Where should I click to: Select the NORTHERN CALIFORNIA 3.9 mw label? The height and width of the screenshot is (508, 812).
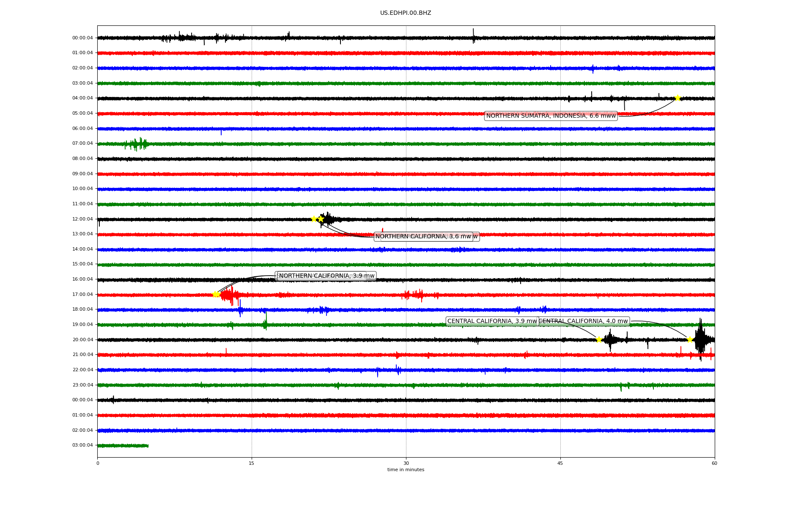[x=326, y=276]
